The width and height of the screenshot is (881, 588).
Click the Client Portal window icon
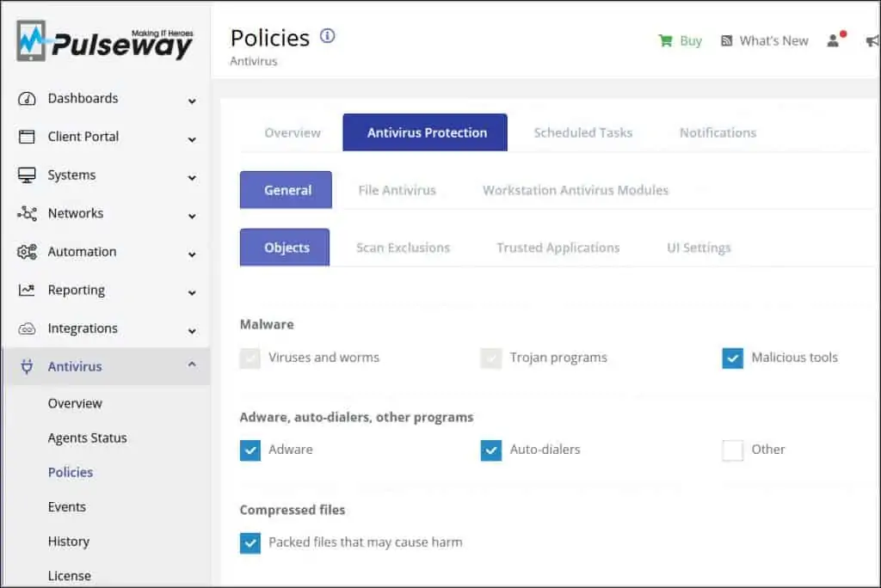[27, 137]
